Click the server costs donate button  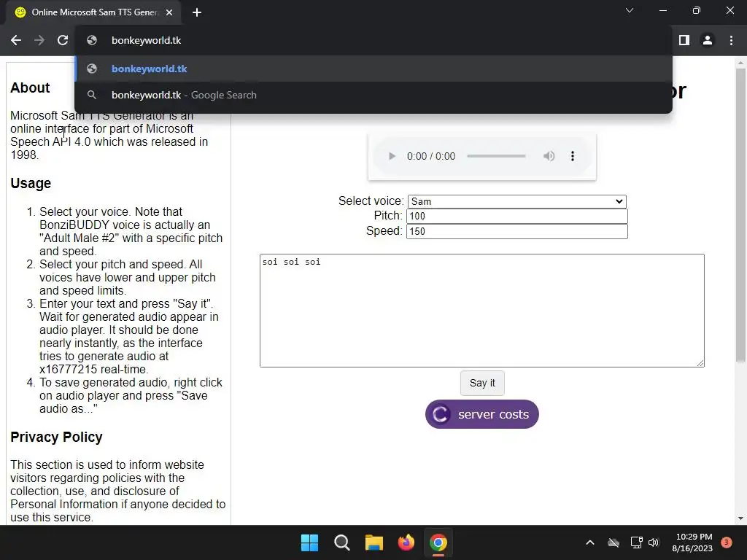pyautogui.click(x=482, y=414)
